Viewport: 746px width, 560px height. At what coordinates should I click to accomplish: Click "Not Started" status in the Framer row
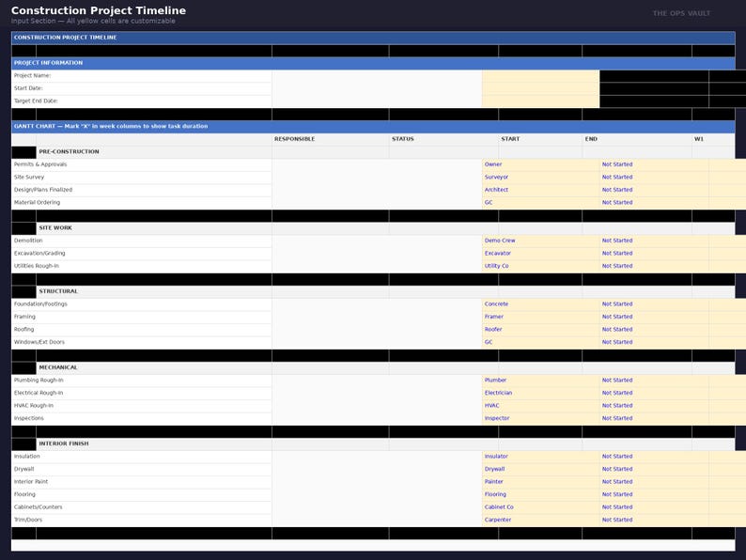click(x=654, y=317)
